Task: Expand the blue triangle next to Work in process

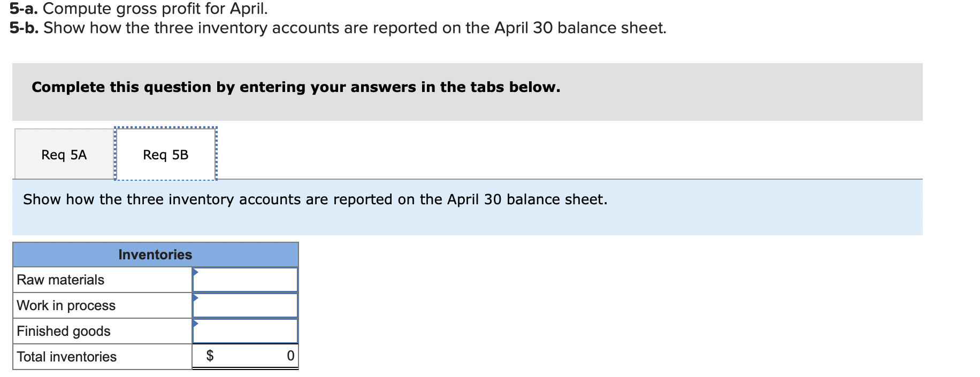Action: [x=196, y=297]
